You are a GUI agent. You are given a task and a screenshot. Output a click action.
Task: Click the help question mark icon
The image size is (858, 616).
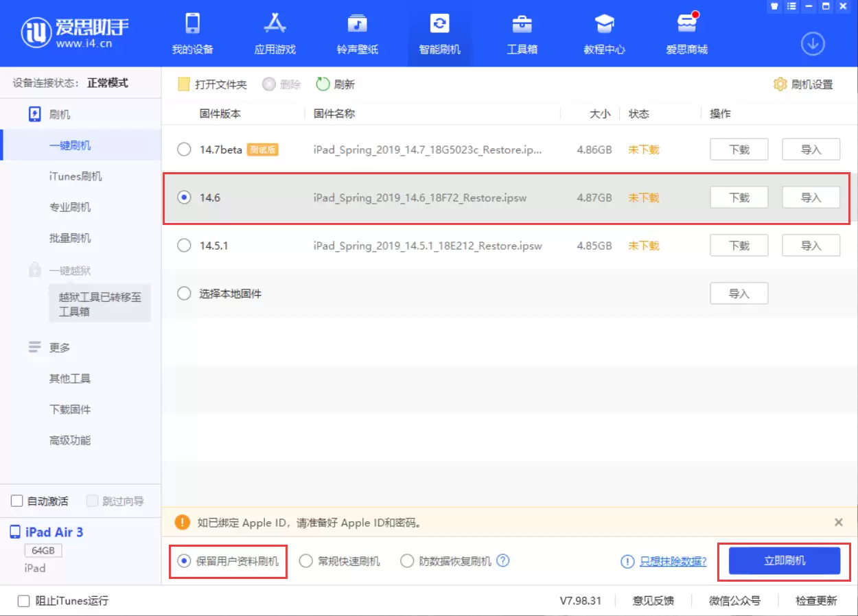(503, 560)
